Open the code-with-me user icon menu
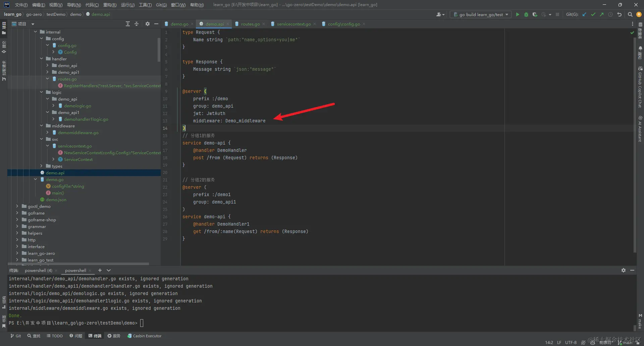Screen dimensions: 644x346 point(440,14)
